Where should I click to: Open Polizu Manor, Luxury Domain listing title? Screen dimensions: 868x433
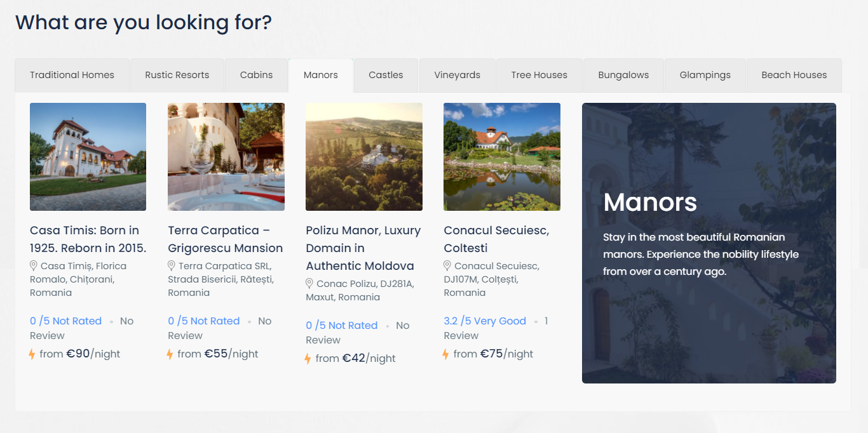click(x=363, y=248)
